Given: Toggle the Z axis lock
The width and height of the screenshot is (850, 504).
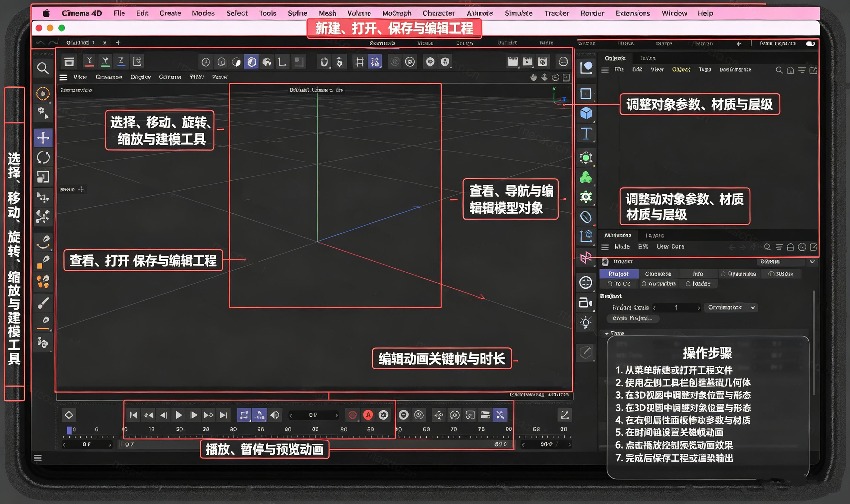Looking at the screenshot, I should click(x=121, y=62).
